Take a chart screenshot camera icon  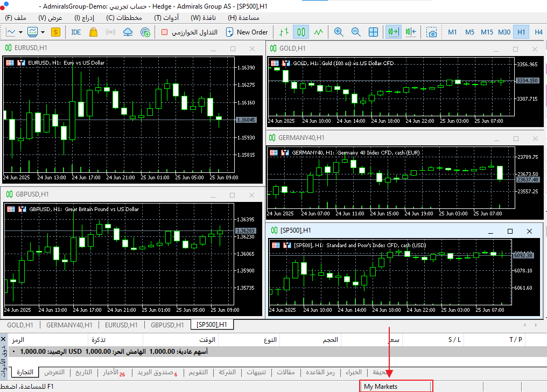click(x=432, y=32)
